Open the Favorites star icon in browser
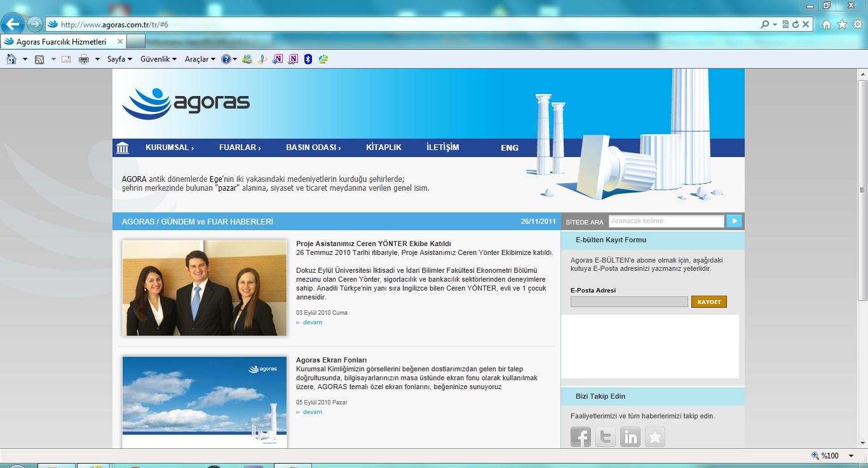This screenshot has width=868, height=468. click(842, 25)
